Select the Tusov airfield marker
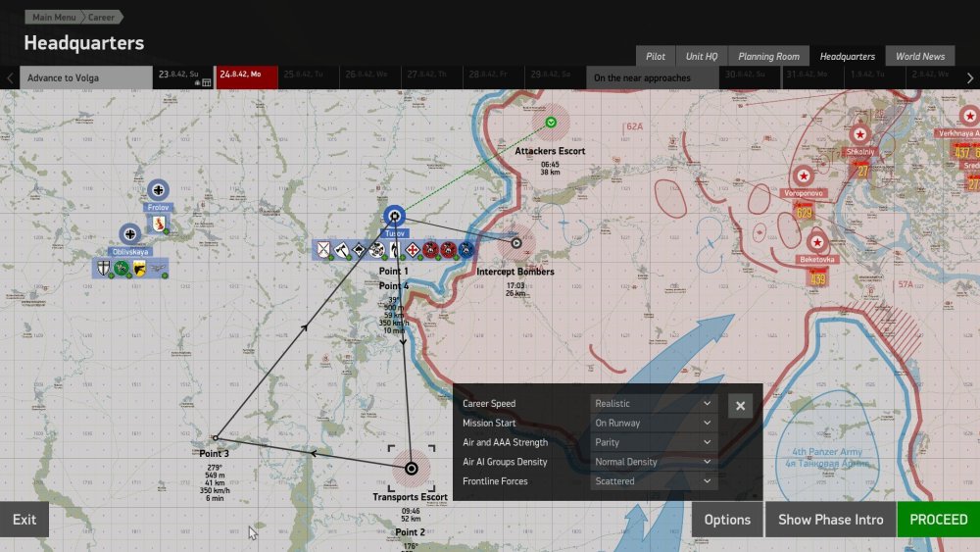 click(x=395, y=216)
